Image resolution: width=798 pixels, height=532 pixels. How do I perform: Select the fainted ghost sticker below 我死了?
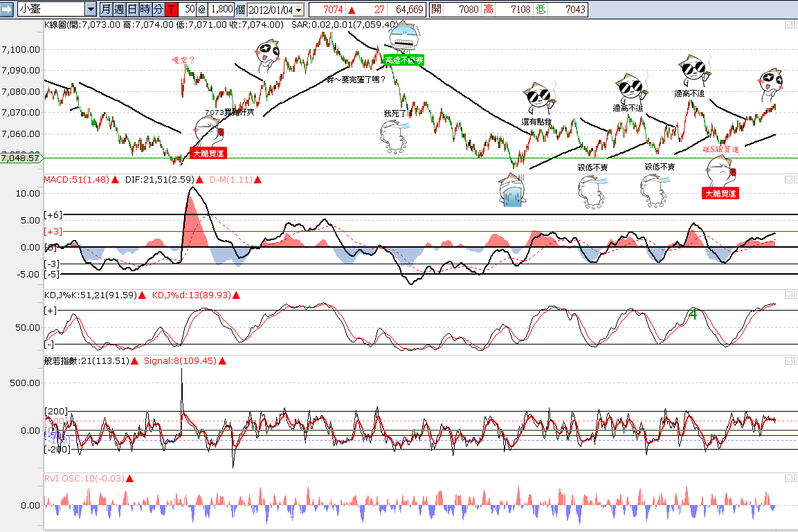coord(395,136)
